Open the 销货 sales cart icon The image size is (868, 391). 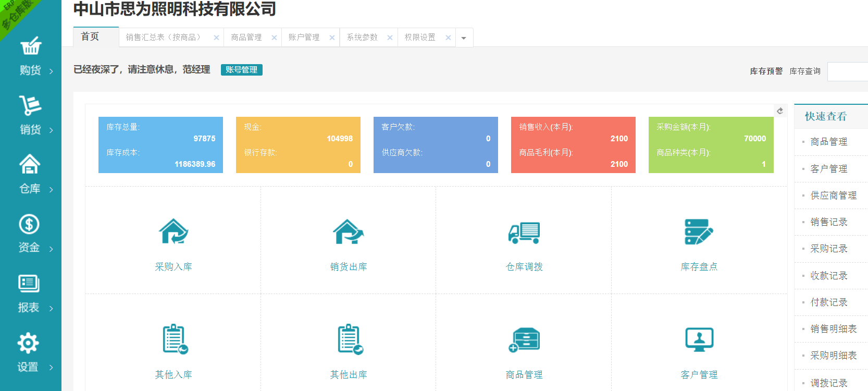30,105
